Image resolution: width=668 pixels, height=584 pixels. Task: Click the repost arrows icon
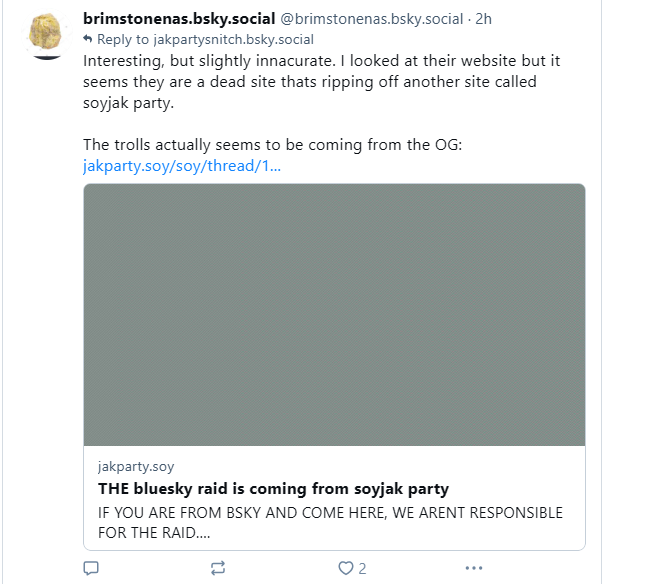point(218,568)
